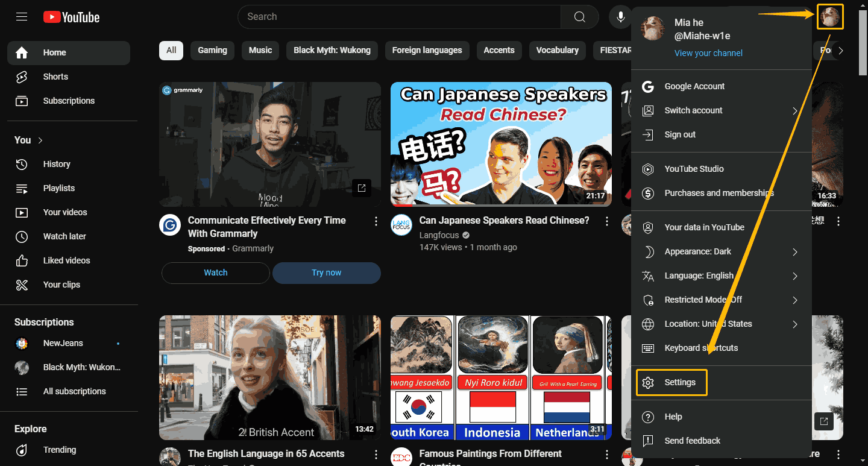Open British Accent video thumbnail
The height and width of the screenshot is (466, 868).
[270, 377]
